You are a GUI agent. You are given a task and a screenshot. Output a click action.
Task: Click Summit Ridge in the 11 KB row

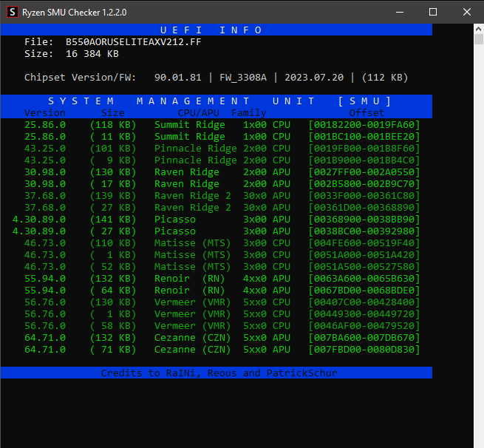coord(190,137)
